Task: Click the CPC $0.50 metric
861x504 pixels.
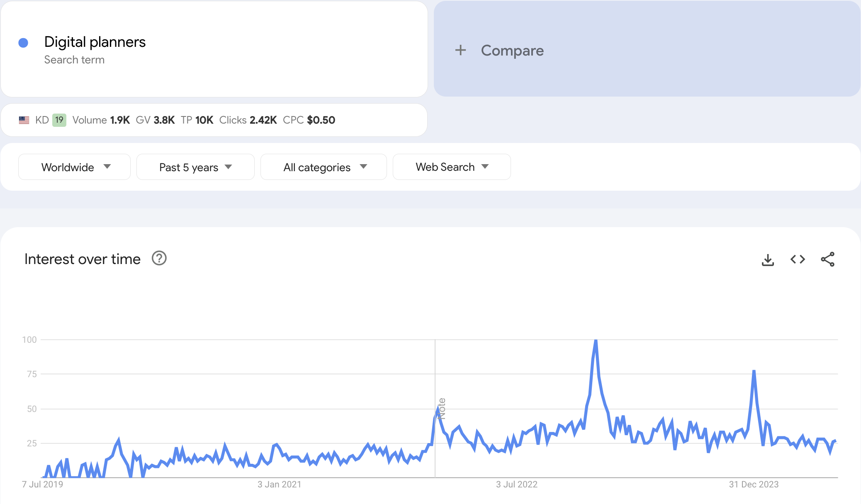Action: click(309, 120)
